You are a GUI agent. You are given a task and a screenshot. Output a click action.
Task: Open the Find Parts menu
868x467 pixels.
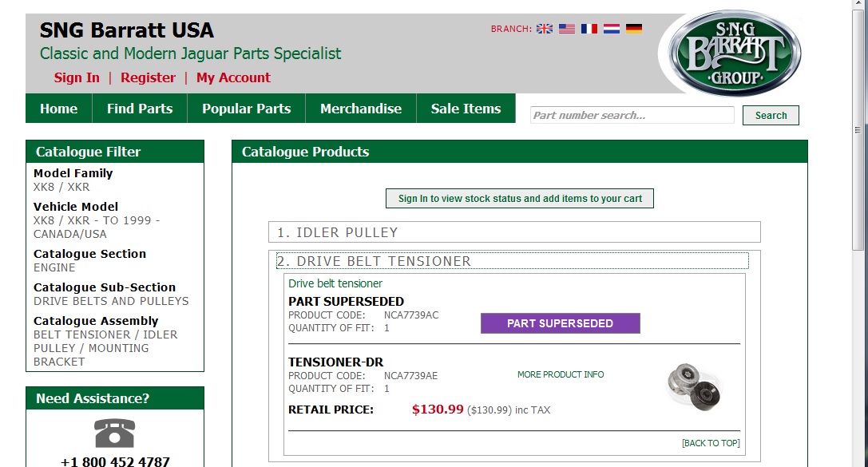[x=140, y=109]
